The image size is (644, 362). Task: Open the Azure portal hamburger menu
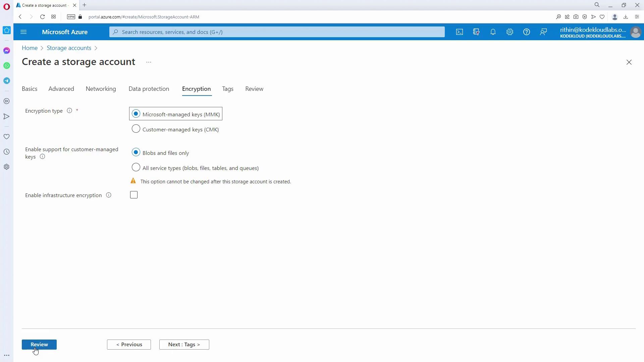[23, 32]
